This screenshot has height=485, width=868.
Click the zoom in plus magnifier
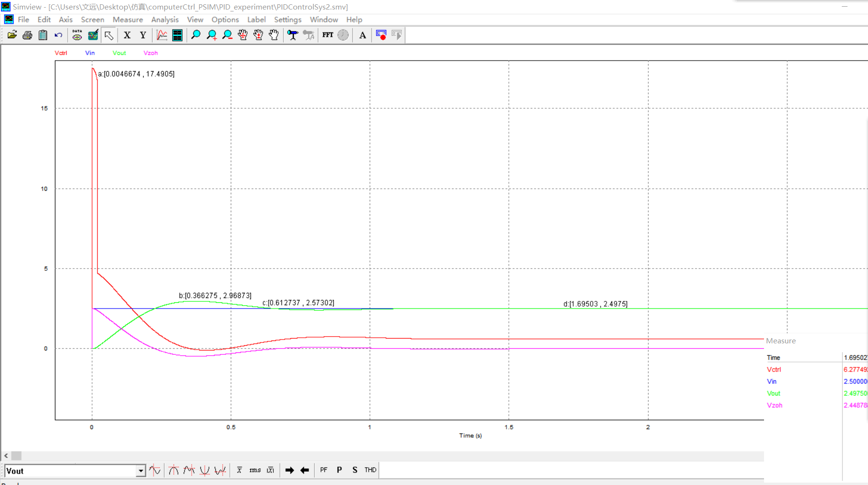(x=211, y=35)
